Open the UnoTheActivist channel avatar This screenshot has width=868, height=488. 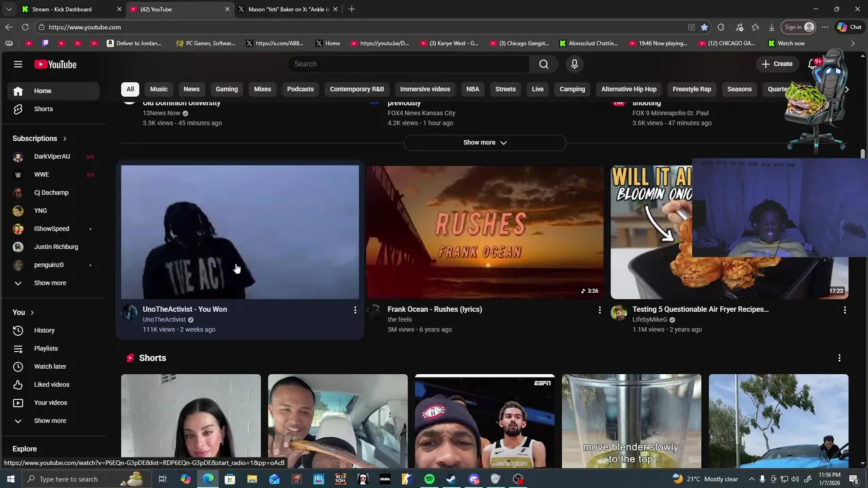pyautogui.click(x=129, y=312)
